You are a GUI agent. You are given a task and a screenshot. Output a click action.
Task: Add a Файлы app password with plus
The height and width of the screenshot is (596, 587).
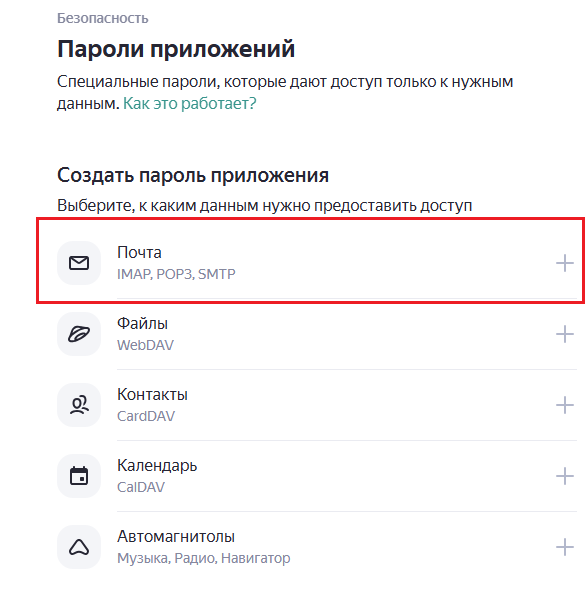click(565, 334)
